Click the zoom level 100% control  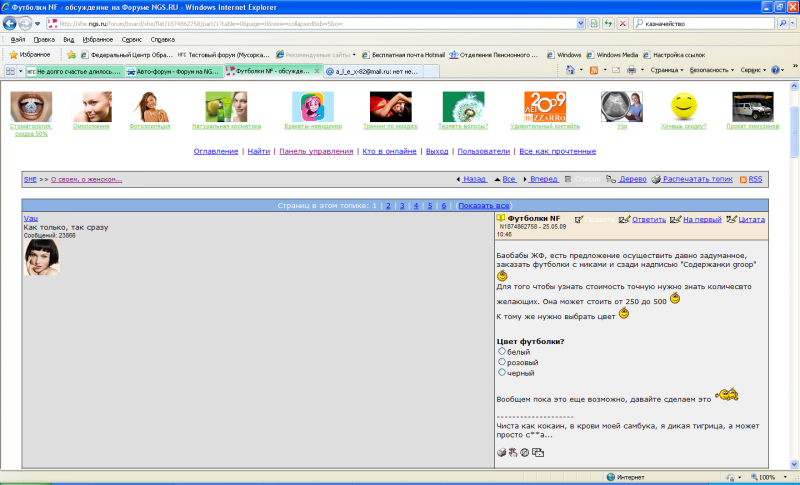tap(768, 477)
